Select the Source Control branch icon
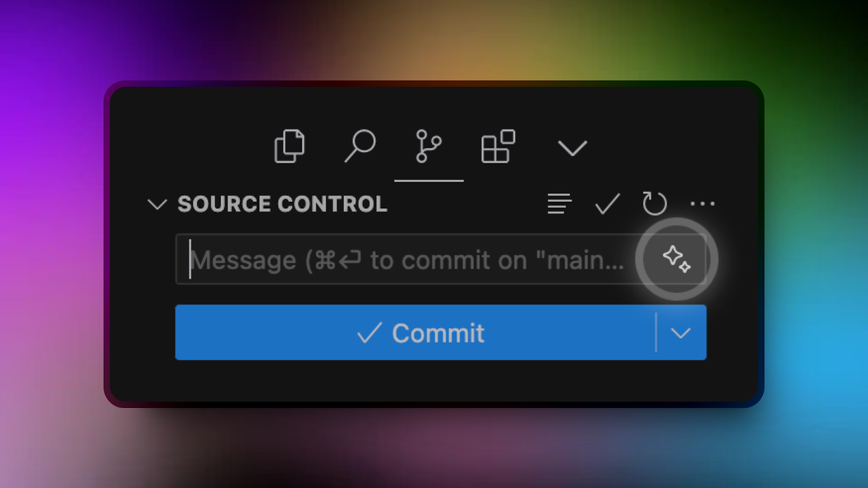 [429, 146]
